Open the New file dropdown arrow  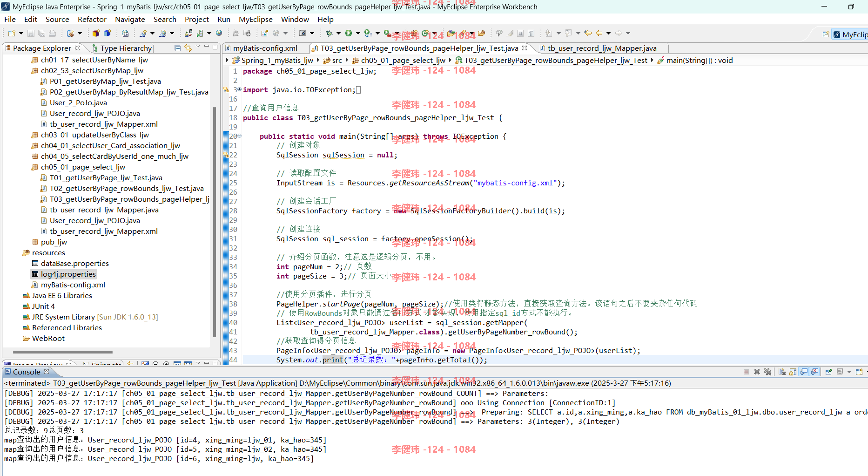coord(21,34)
